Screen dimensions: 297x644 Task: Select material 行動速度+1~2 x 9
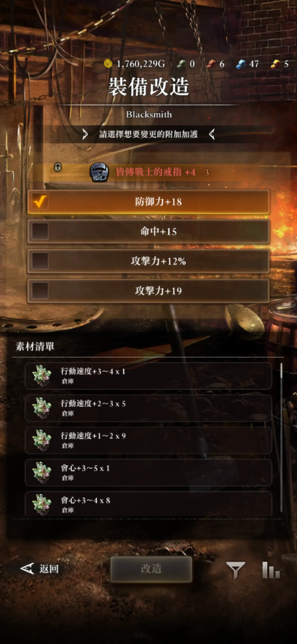click(x=148, y=440)
